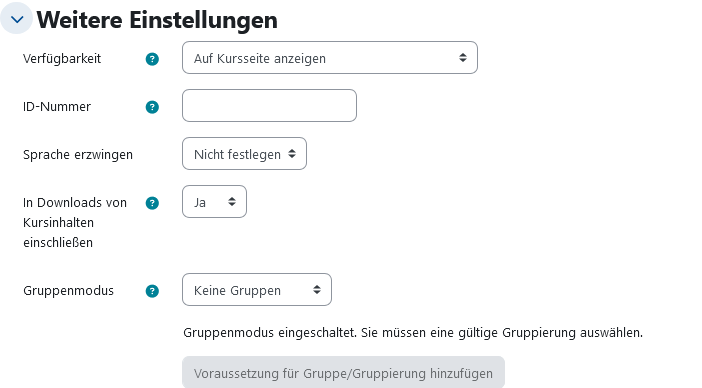Click the Gruppenmodus label
This screenshot has width=702, height=388.
[x=68, y=291]
